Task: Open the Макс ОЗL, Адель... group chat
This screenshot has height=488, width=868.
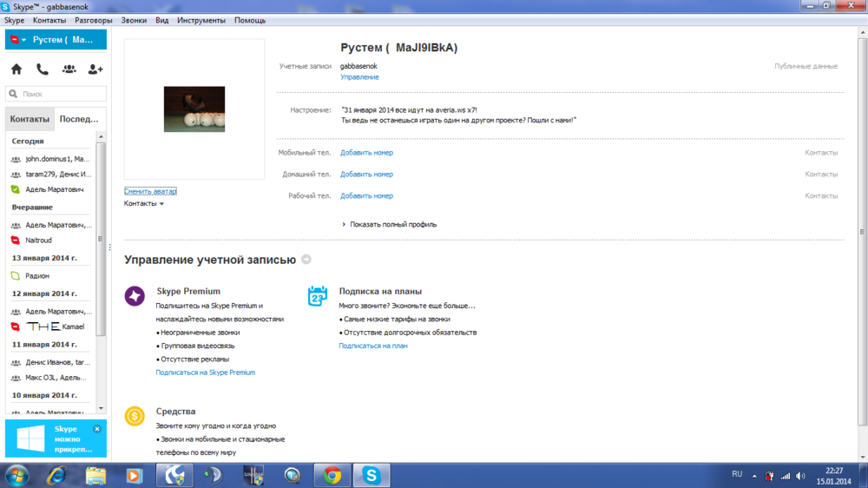Action: pyautogui.click(x=50, y=378)
